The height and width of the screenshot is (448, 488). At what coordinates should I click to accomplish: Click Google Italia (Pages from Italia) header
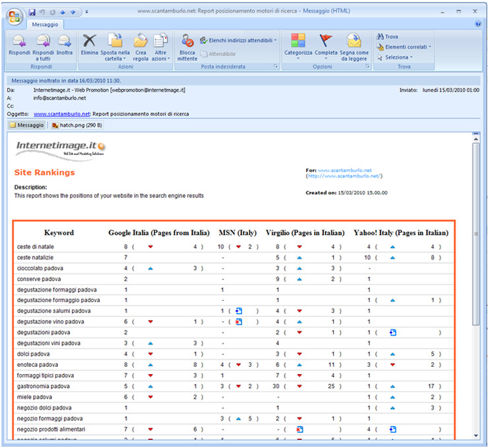[x=159, y=232]
